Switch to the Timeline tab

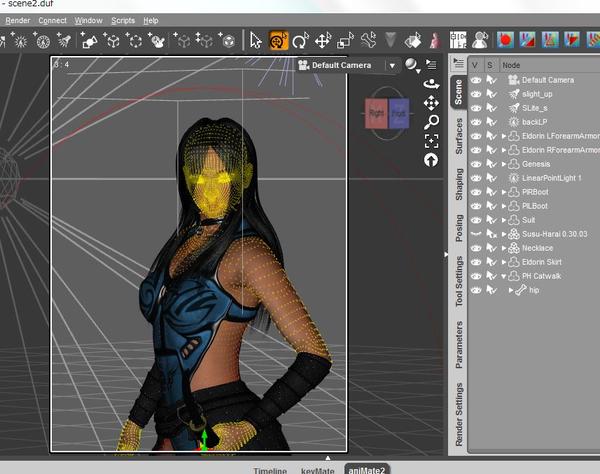[x=270, y=470]
